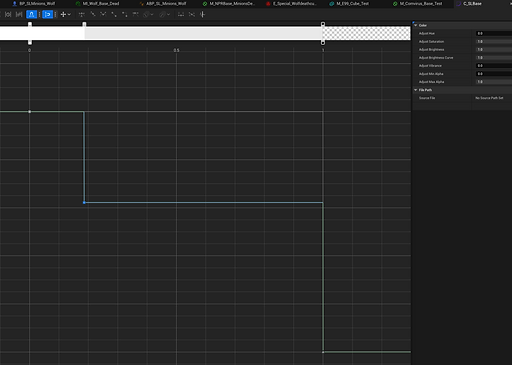The image size is (512, 365).
Task: Click the pre-infinity extrapolation icon
Action: point(146,14)
